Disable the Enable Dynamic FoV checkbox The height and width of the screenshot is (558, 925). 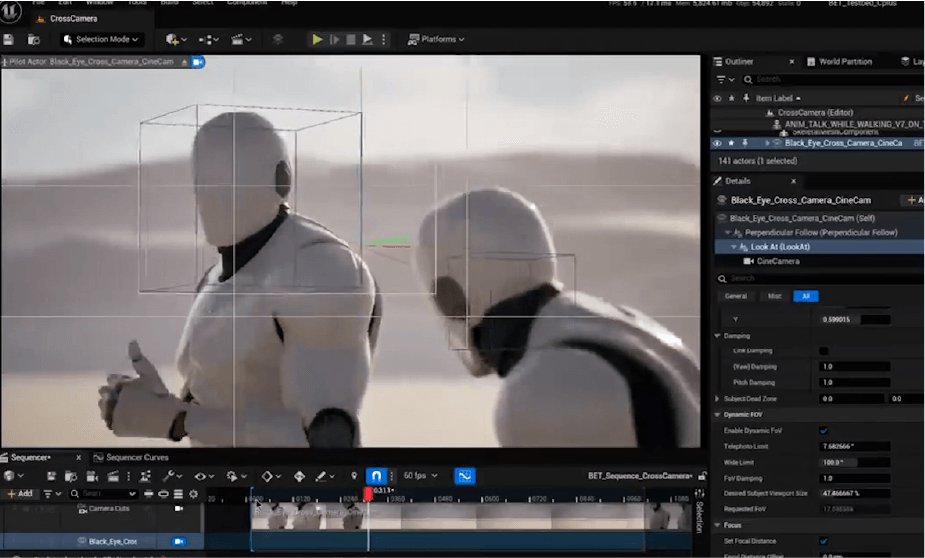[823, 431]
